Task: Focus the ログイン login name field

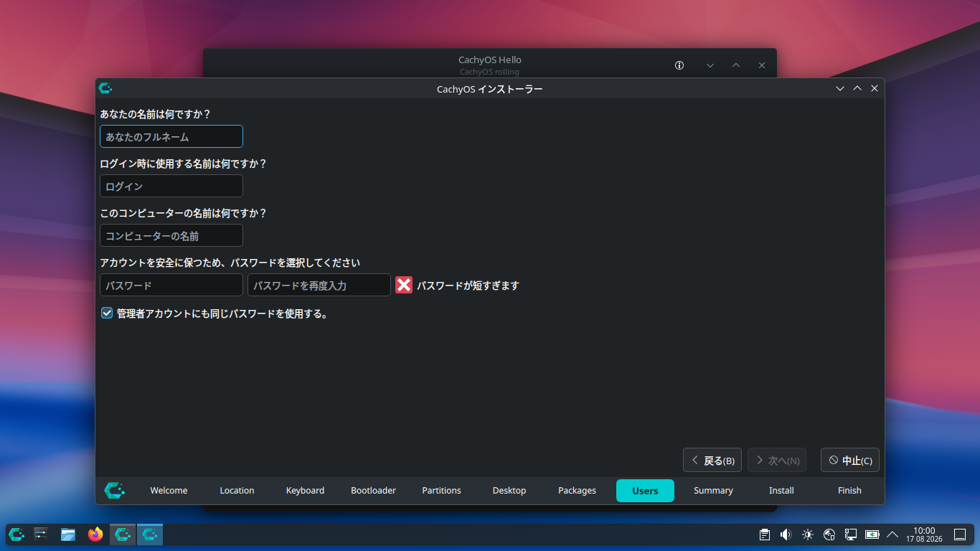Action: tap(171, 186)
